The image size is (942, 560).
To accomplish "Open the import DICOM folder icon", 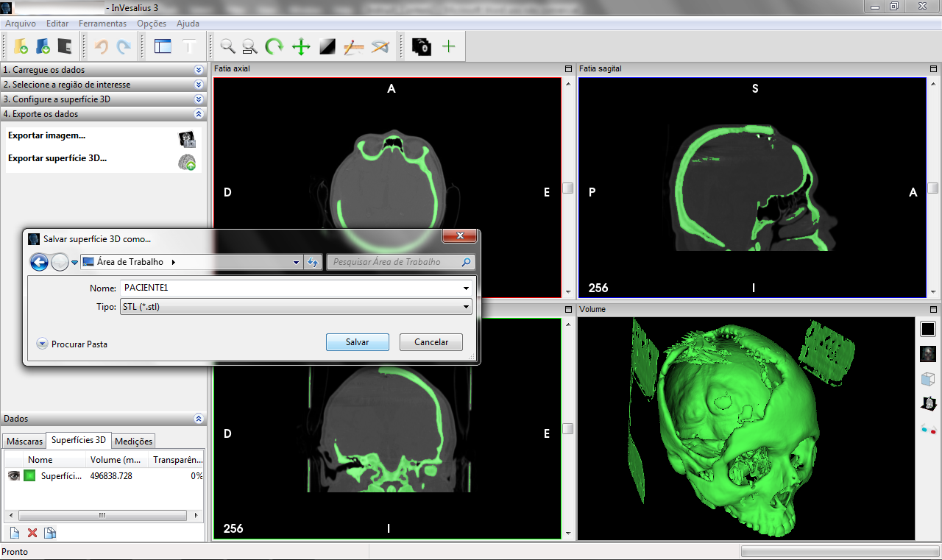I will [21, 46].
